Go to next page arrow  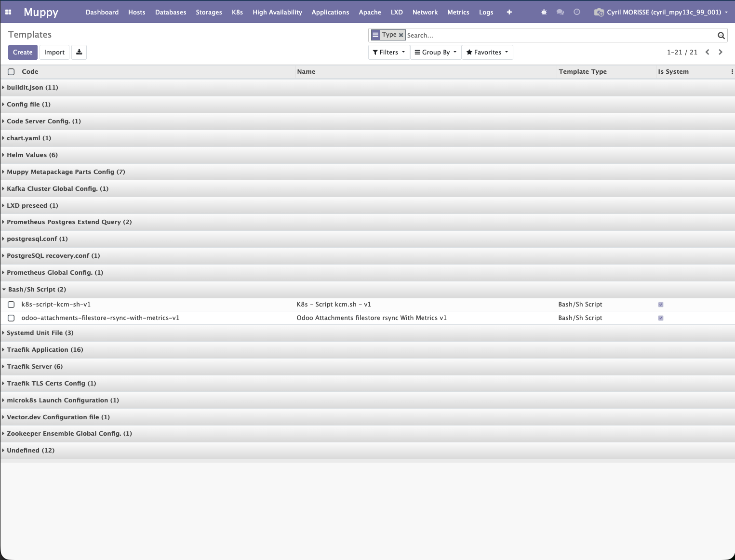pyautogui.click(x=721, y=52)
